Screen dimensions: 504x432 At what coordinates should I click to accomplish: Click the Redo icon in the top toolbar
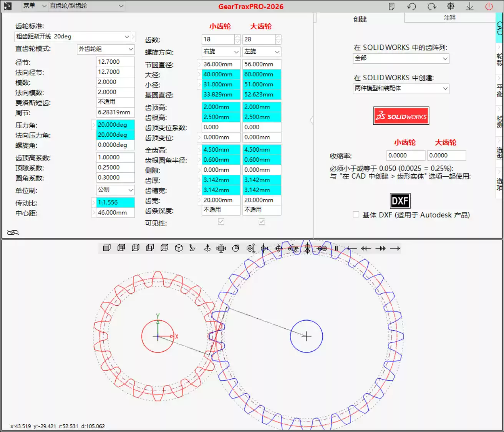(431, 6)
